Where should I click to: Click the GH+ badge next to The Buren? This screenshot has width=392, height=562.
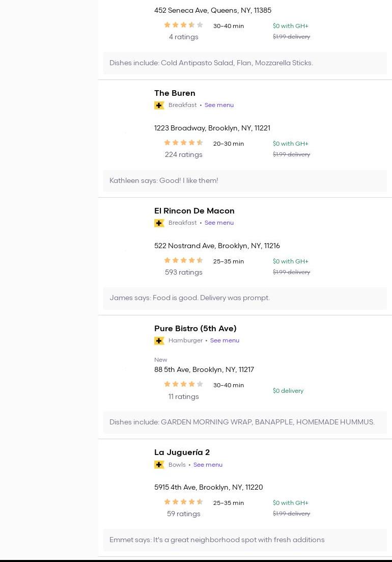[159, 105]
